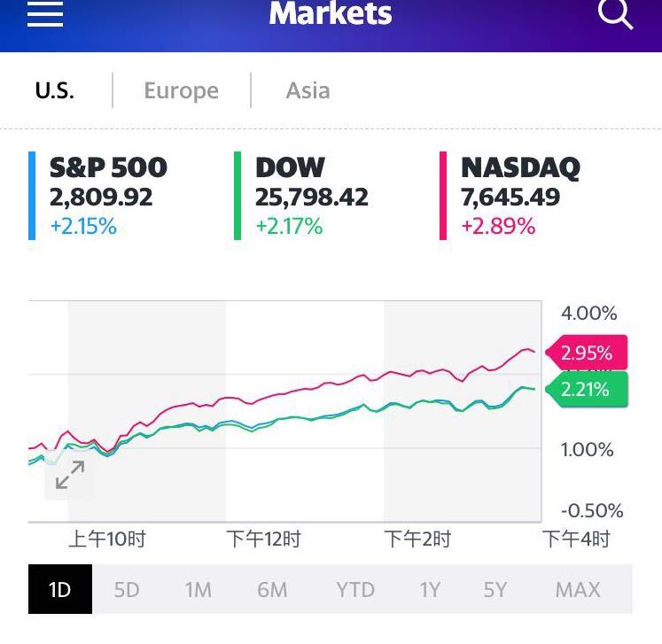This screenshot has width=662, height=644.
Task: Tap the search magnifier icon
Action: click(x=614, y=13)
